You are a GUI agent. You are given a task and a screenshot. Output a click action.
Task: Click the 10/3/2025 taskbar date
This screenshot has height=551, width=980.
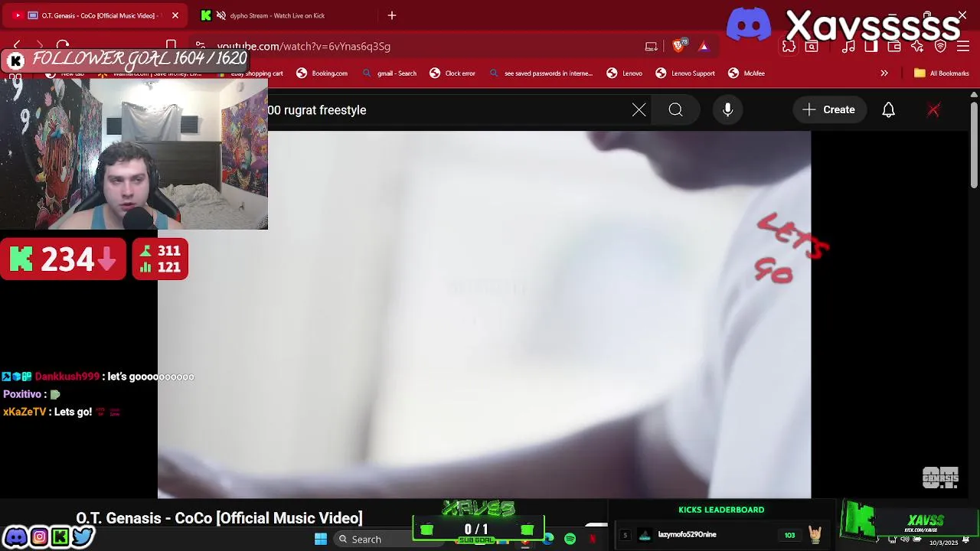click(x=943, y=543)
